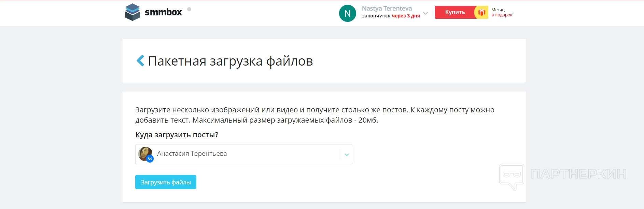Open the smmbox logo home link
The width and height of the screenshot is (644, 209).
pos(153,12)
